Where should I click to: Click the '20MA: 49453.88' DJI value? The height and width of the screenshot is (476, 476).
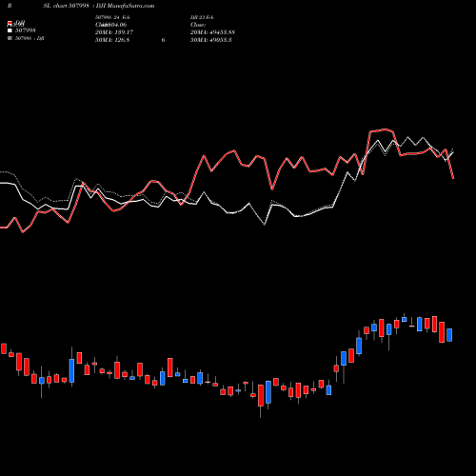[212, 32]
